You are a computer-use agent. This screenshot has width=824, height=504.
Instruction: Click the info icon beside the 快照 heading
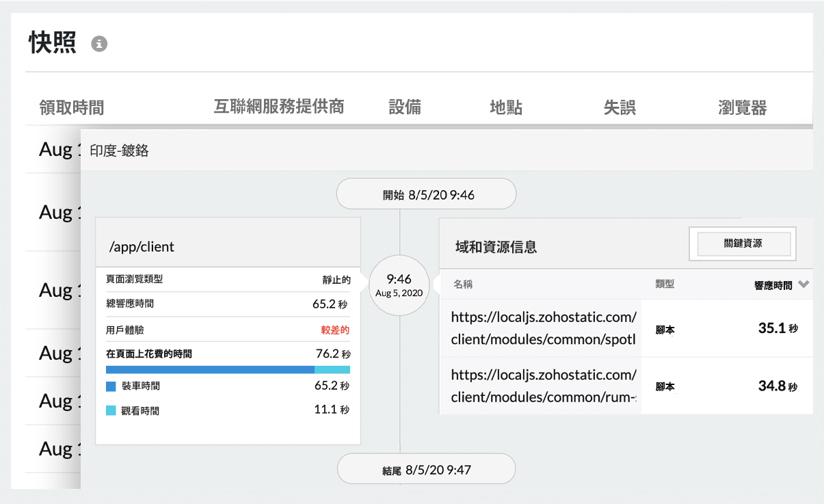click(x=100, y=44)
